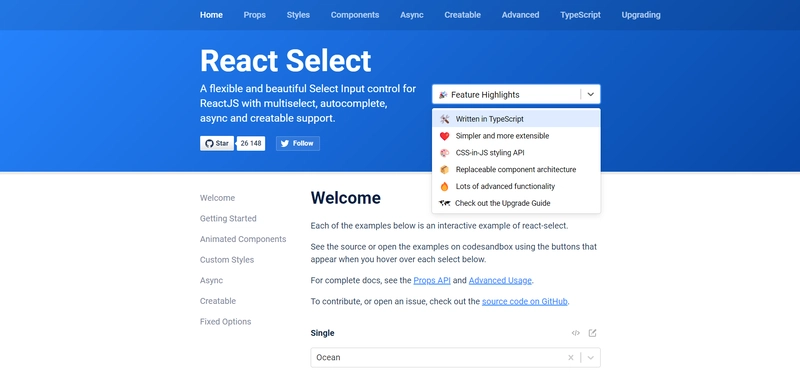Select CSS-in-JS styling API option
800x375 pixels.
point(516,153)
